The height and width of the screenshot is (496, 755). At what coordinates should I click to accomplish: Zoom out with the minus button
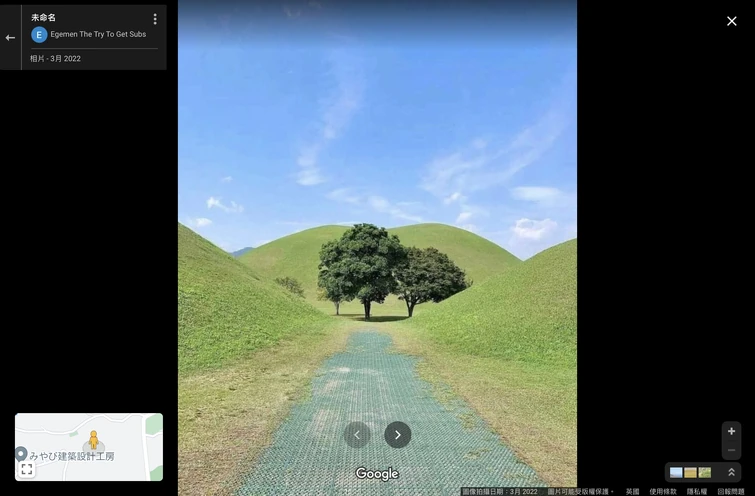731,450
